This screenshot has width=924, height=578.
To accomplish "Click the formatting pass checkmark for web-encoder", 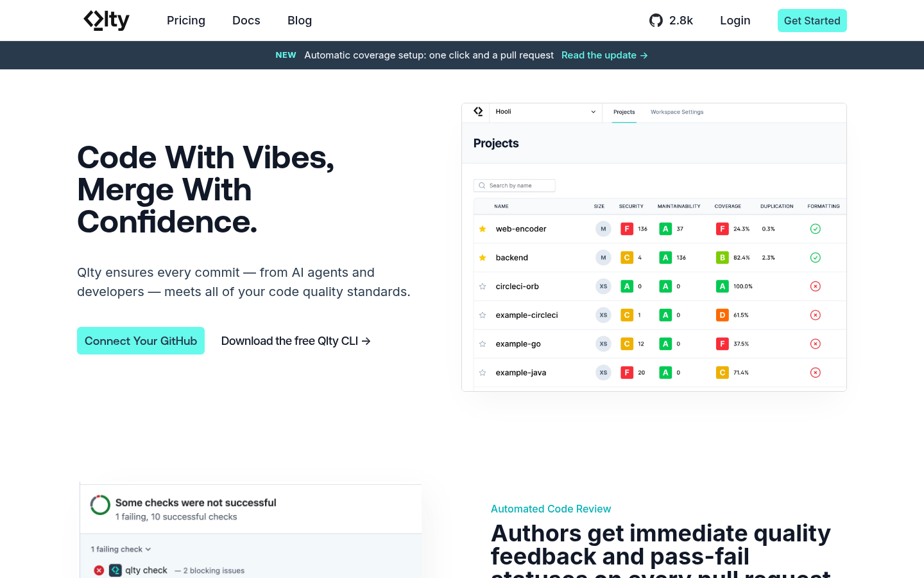I will [816, 229].
